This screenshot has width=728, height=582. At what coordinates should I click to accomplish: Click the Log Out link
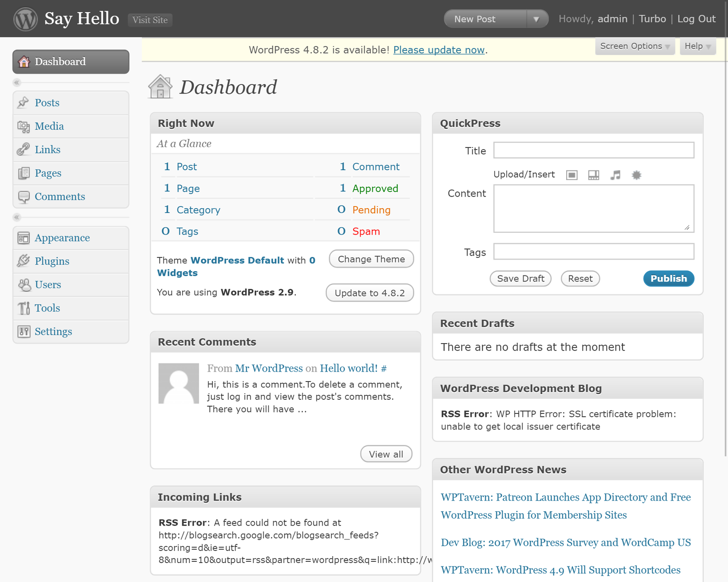pyautogui.click(x=697, y=19)
